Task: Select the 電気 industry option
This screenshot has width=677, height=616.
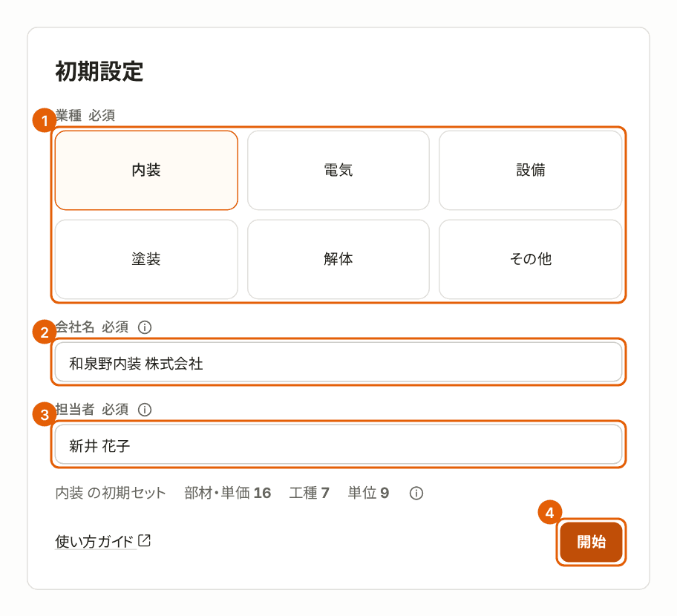Action: (338, 170)
